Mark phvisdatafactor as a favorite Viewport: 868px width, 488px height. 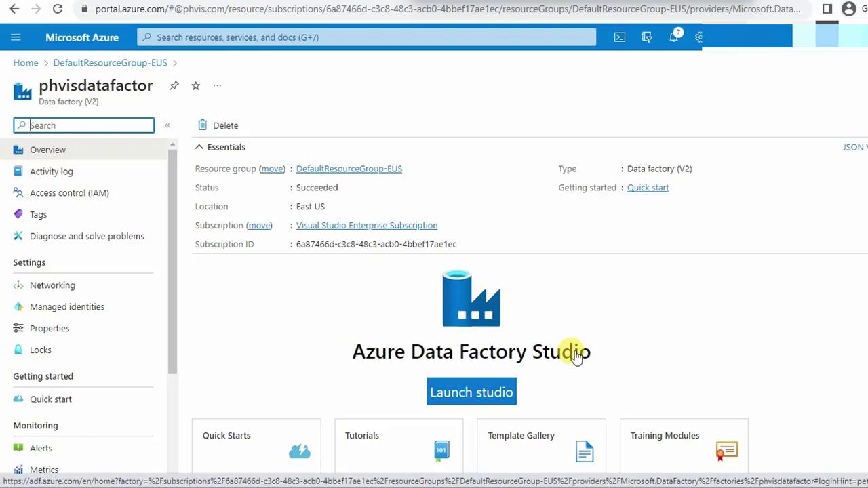coord(196,85)
